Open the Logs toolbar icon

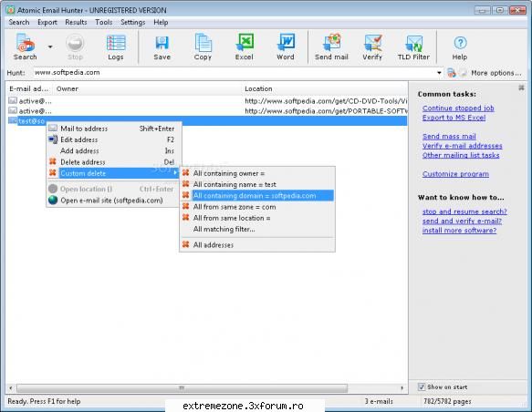tap(116, 47)
